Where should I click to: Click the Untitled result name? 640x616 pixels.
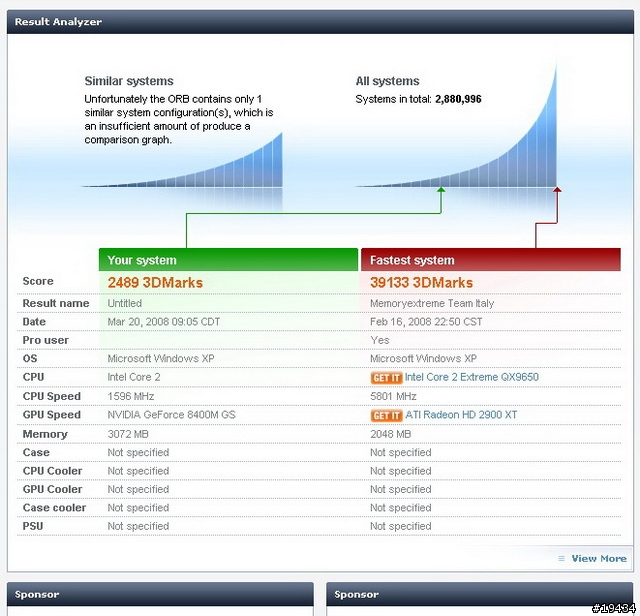click(x=124, y=303)
